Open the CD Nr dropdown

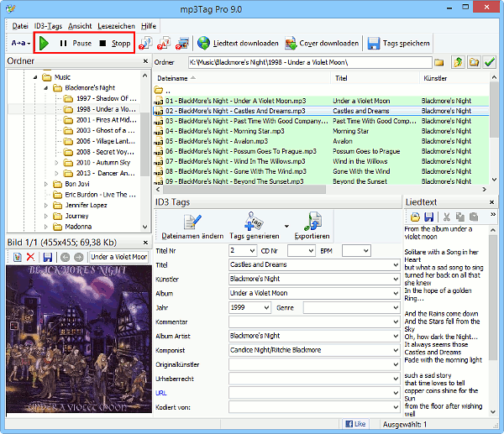tap(311, 251)
